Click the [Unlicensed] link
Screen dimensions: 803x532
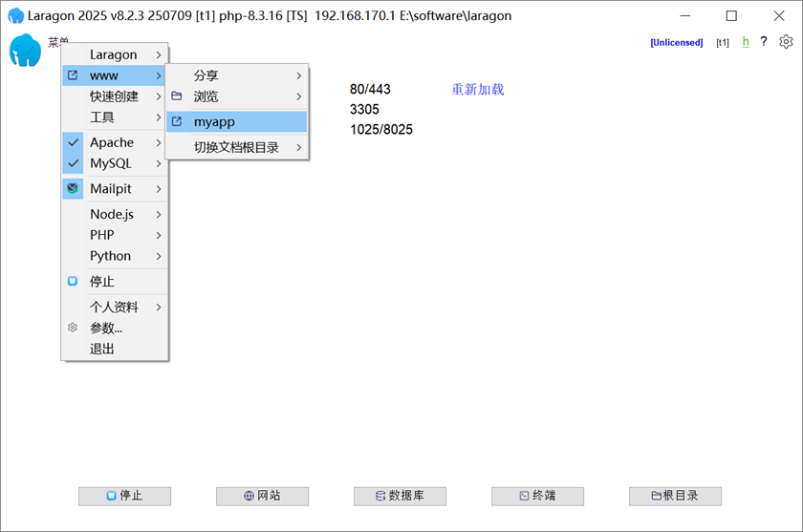click(x=677, y=42)
